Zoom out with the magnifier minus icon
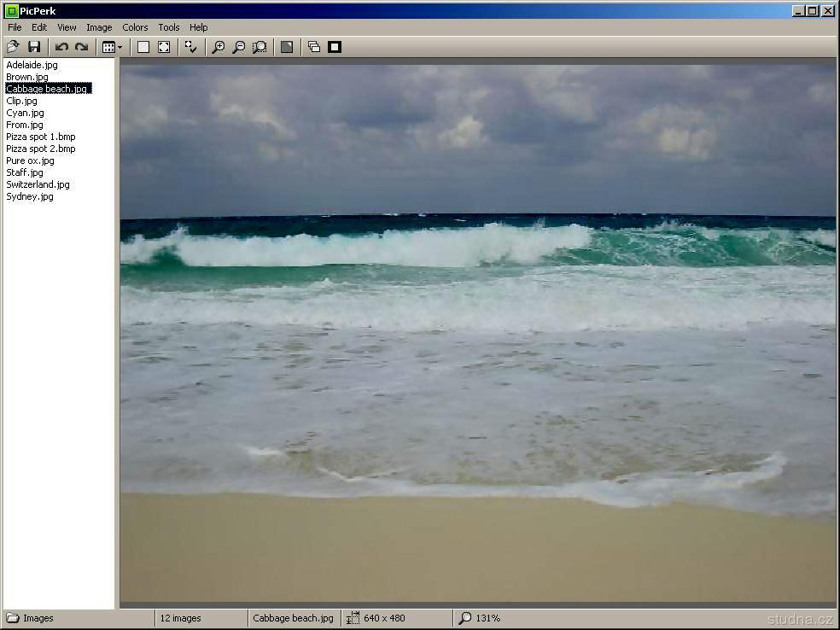 pyautogui.click(x=239, y=47)
